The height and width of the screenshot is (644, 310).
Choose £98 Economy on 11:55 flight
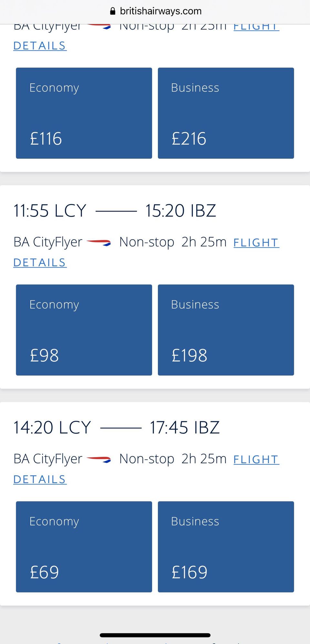(84, 330)
